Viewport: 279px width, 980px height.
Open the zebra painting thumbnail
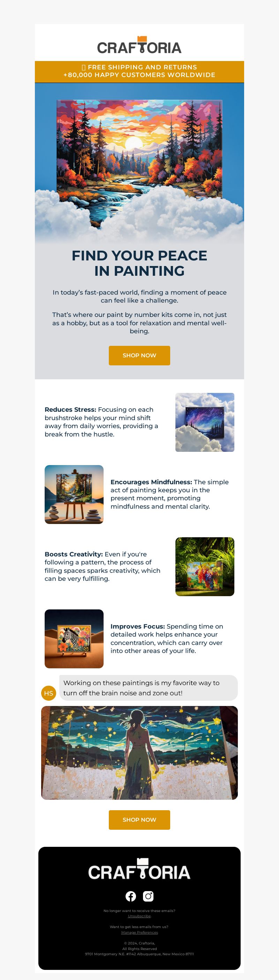pos(74,639)
